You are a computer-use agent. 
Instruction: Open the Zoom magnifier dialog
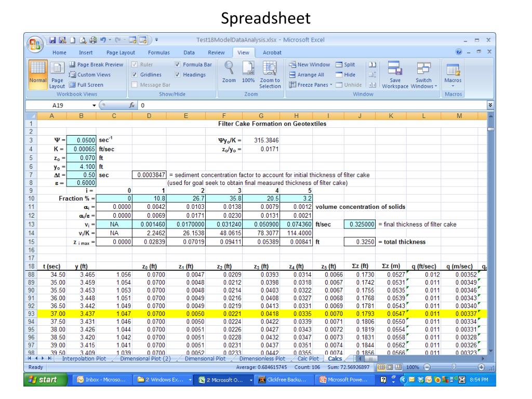point(229,72)
